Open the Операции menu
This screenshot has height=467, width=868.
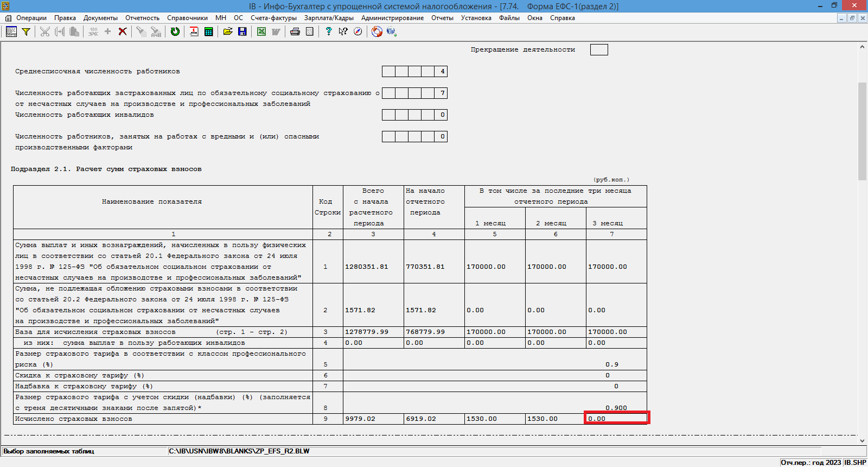pos(31,18)
